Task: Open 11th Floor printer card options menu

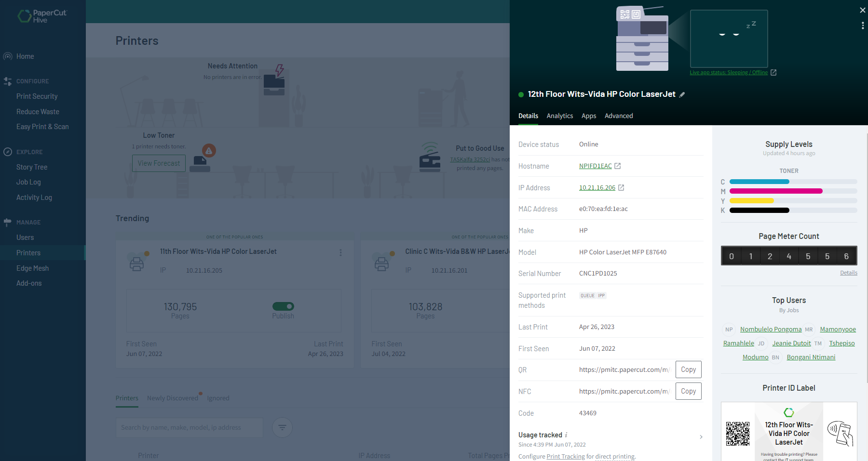Action: pyautogui.click(x=340, y=253)
